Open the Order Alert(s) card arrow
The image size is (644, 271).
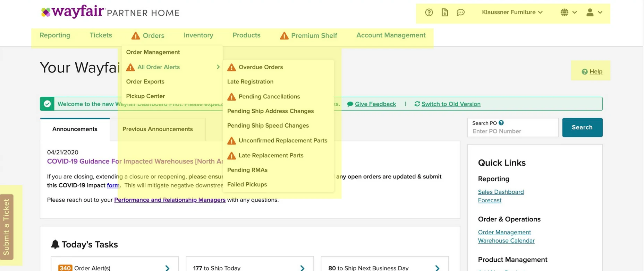[167, 268]
